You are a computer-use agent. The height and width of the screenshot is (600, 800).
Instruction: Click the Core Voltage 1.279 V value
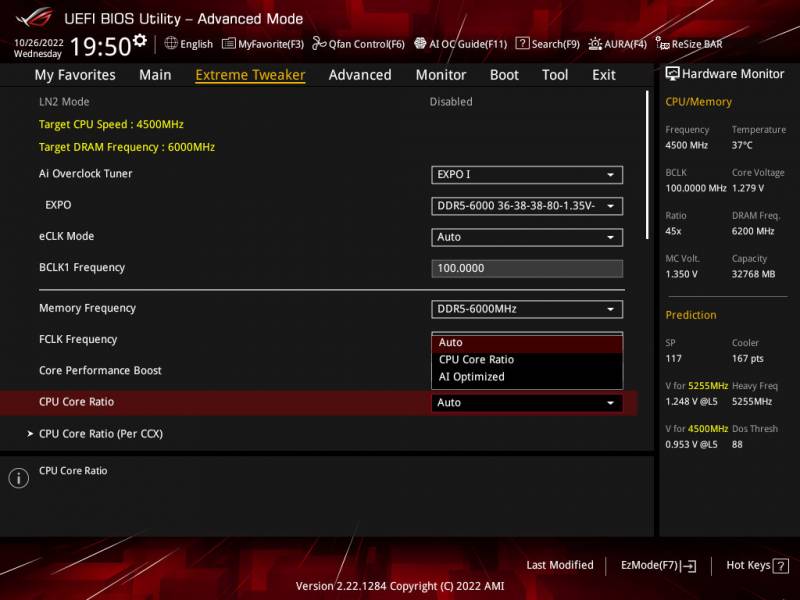click(x=748, y=188)
